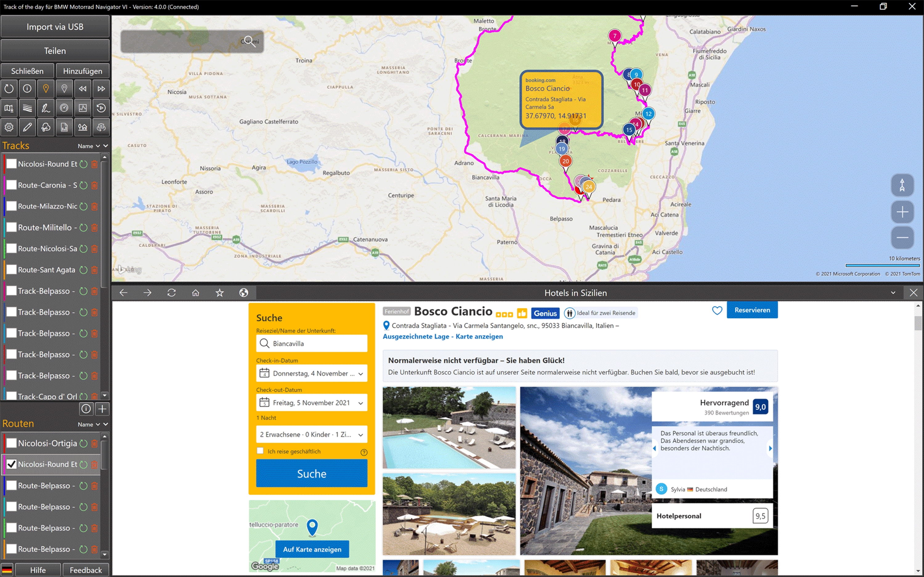The height and width of the screenshot is (577, 924).
Task: Click the map download icon
Action: tap(9, 108)
